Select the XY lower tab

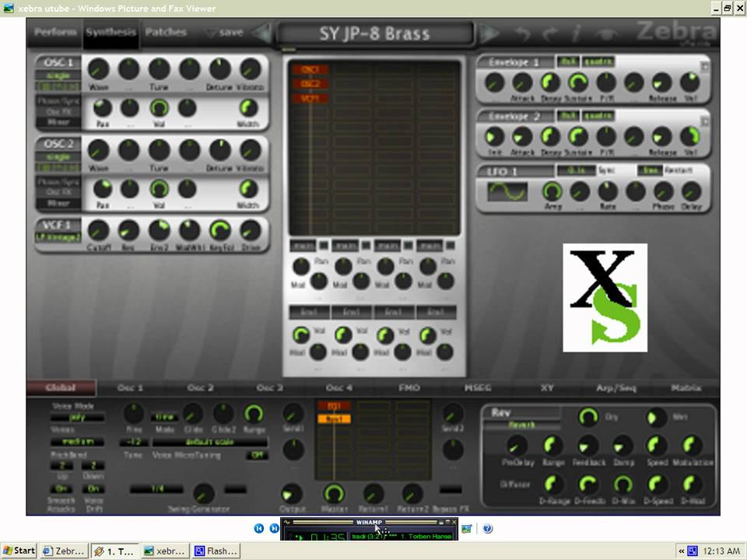click(547, 387)
